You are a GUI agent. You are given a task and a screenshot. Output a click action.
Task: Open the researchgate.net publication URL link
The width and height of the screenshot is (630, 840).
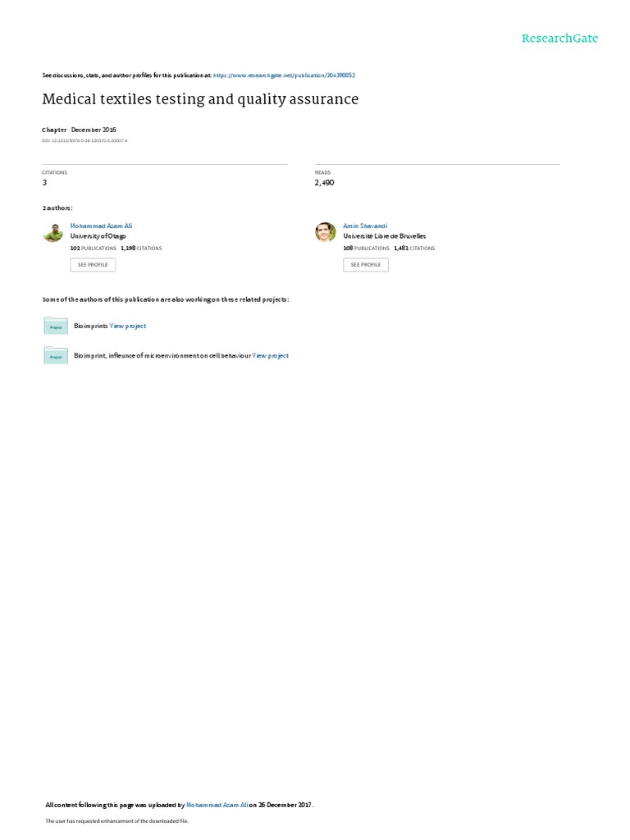[284, 75]
